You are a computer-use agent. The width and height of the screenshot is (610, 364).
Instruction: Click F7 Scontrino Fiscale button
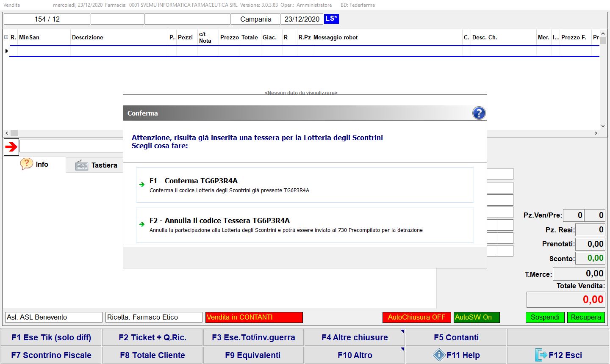[x=51, y=355]
